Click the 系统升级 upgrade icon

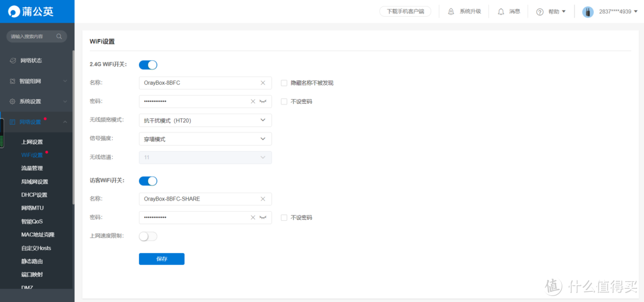coord(451,11)
